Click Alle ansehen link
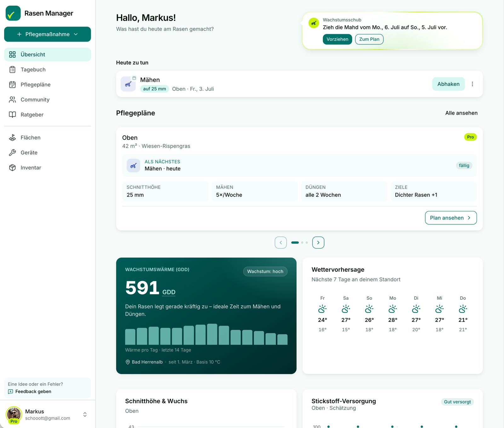Viewport: 504px width, 428px height. (461, 113)
